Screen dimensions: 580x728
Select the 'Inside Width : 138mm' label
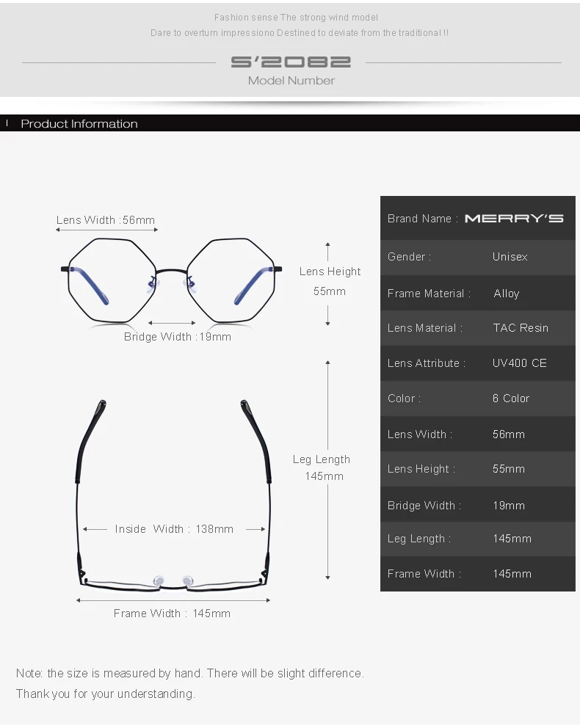coord(174,529)
